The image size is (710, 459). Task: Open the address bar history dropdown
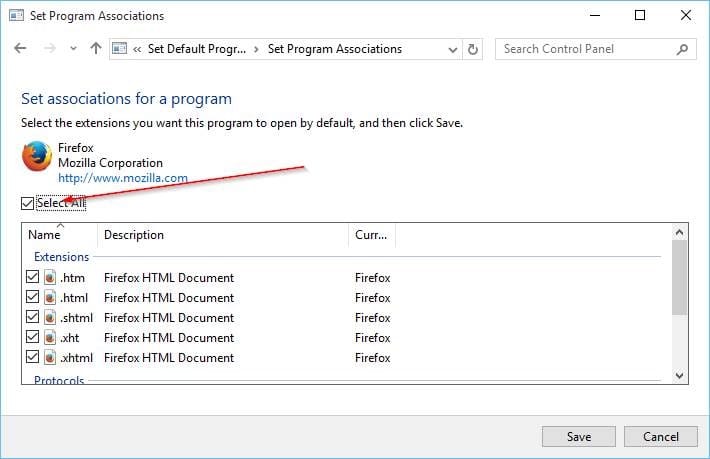pos(452,49)
